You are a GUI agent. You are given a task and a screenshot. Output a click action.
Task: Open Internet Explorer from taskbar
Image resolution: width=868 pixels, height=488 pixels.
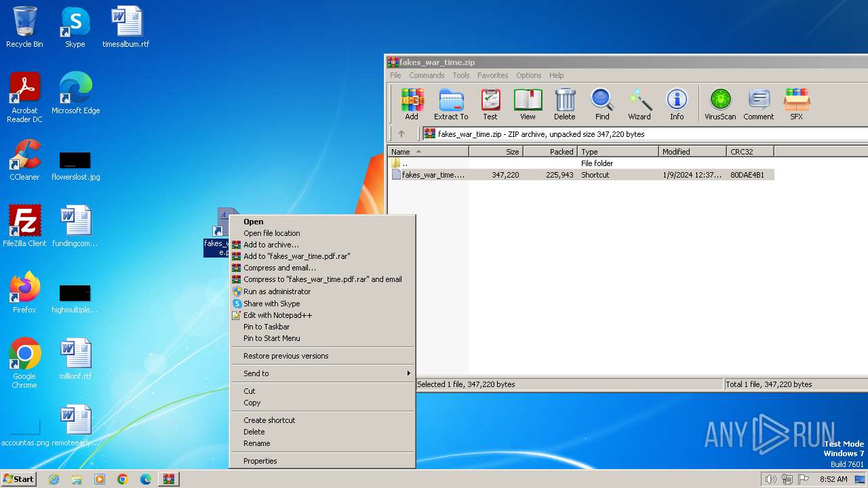point(54,479)
